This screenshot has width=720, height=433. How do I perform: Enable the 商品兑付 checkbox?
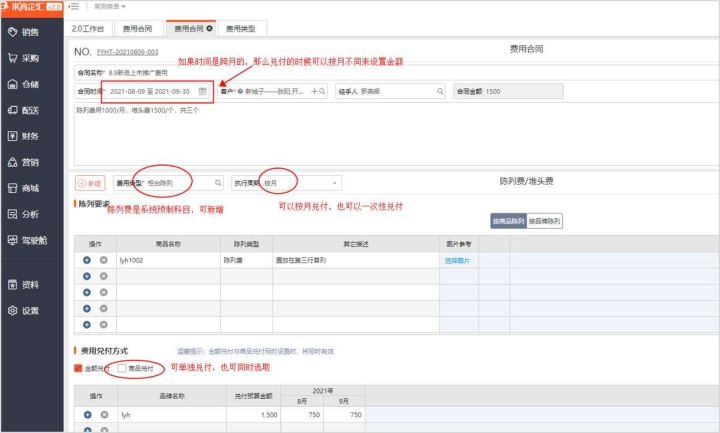[x=122, y=369]
